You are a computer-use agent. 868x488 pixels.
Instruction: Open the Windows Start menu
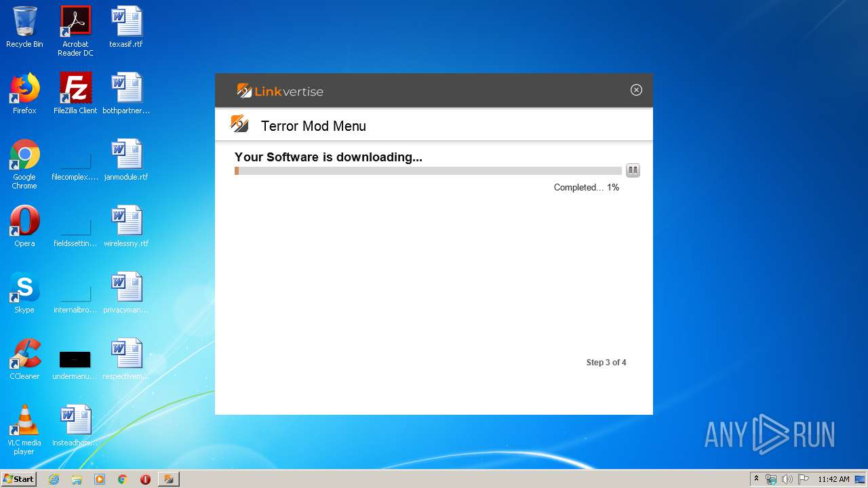(19, 479)
